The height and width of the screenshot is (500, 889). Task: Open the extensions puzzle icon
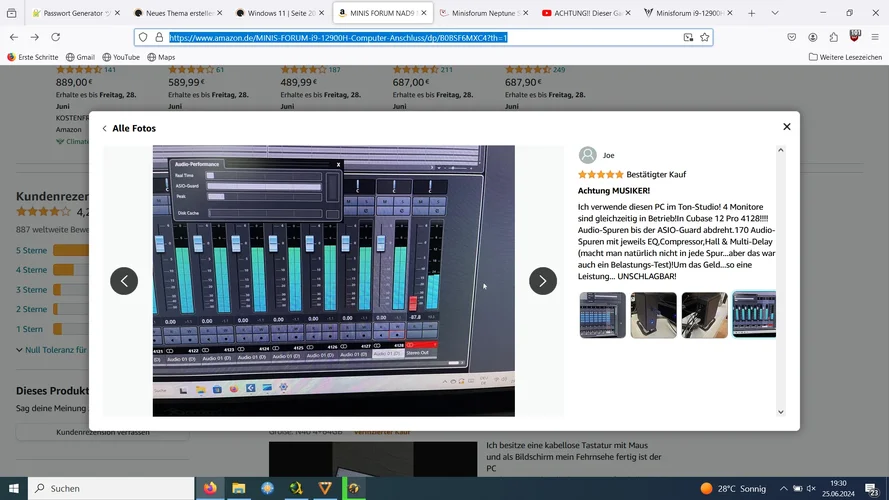coord(834,37)
